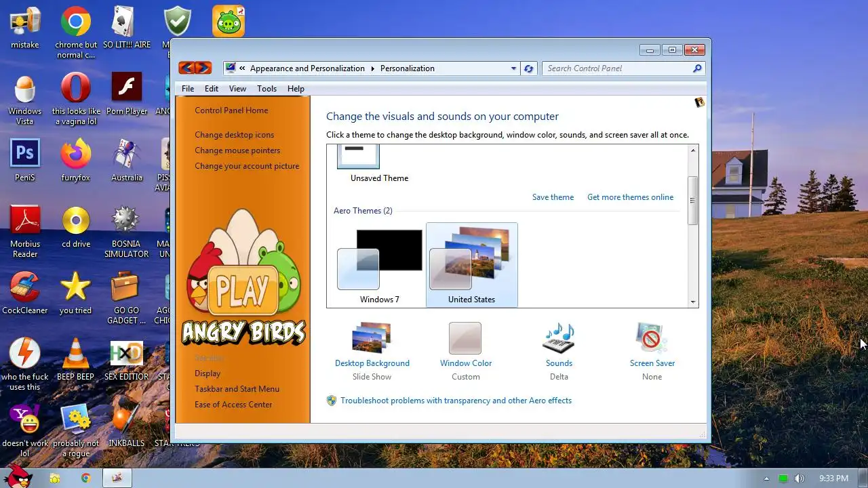The width and height of the screenshot is (868, 488).
Task: Click the themes list scroll-down arrow
Action: pos(693,302)
